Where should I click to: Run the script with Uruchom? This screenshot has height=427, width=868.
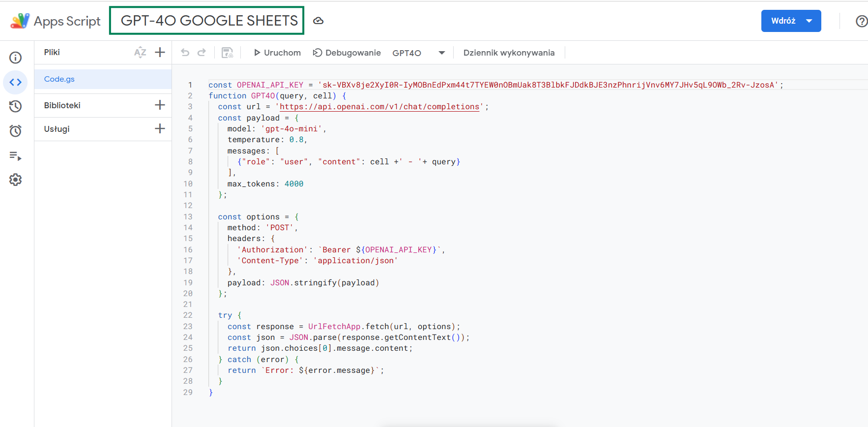click(x=277, y=53)
